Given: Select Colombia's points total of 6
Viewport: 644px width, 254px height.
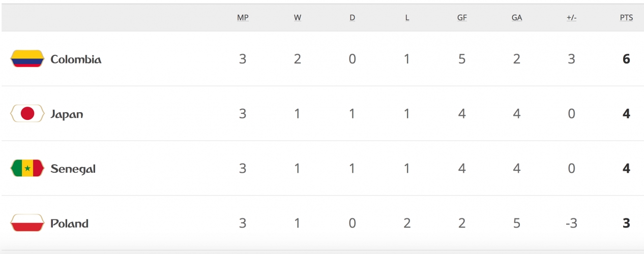Looking at the screenshot, I should [626, 59].
